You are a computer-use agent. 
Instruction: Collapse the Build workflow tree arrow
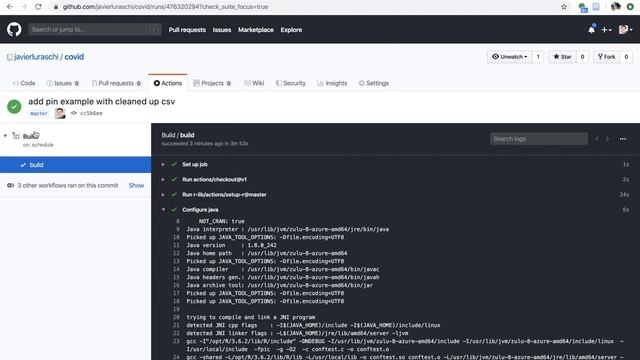5,136
